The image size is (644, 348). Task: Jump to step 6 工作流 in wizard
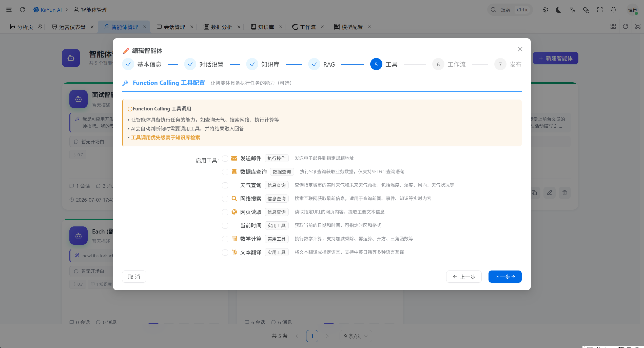tap(449, 64)
